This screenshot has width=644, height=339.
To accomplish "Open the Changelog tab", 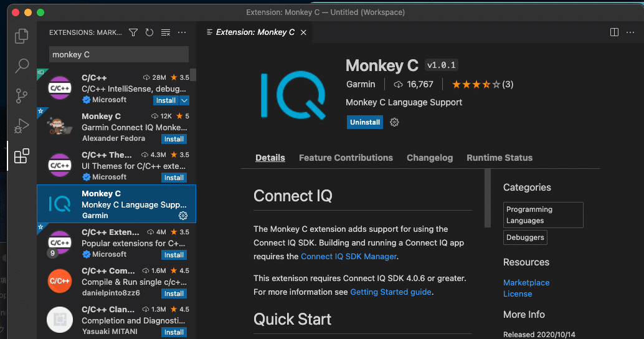I will [x=430, y=158].
